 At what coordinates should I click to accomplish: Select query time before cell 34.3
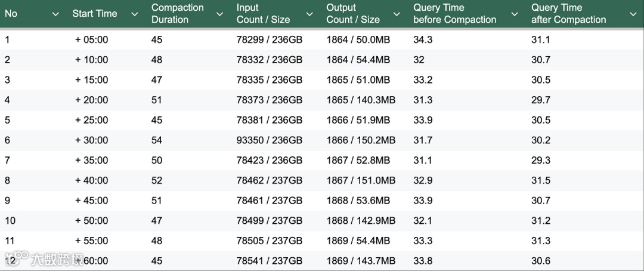[x=423, y=40]
